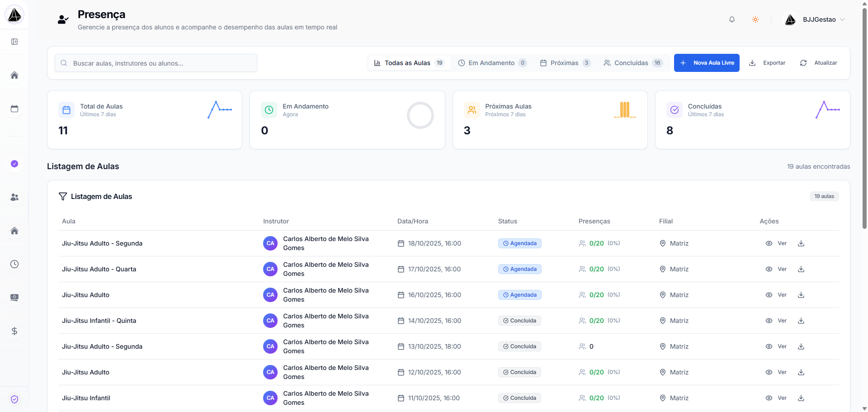The height and width of the screenshot is (412, 868).
Task: Download the 18/10/2025 class row report
Action: [x=801, y=243]
